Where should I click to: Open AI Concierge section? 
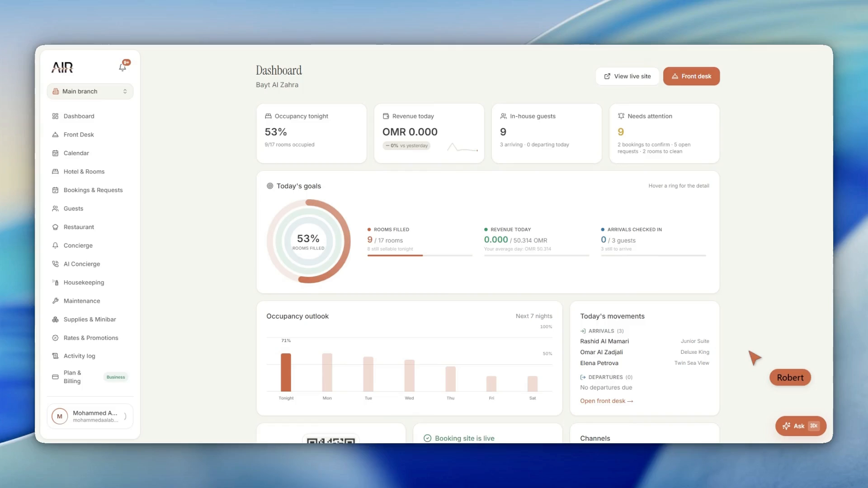(x=90, y=264)
